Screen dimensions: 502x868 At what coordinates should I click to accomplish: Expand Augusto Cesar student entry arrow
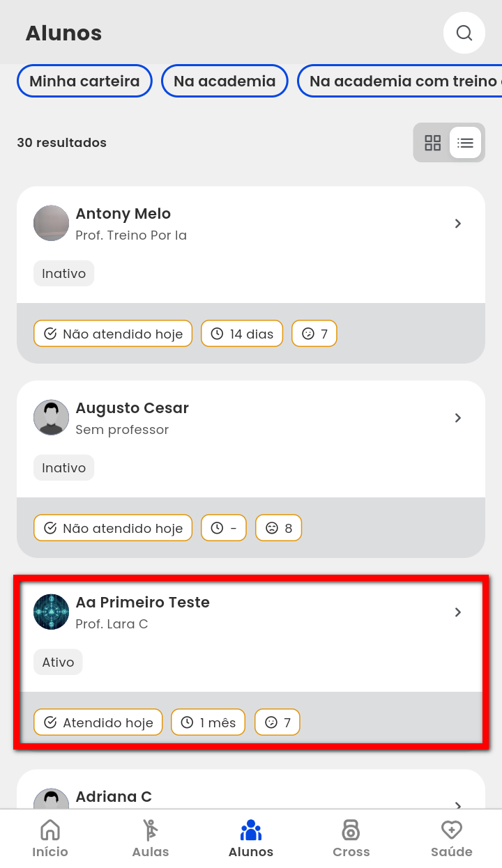click(x=458, y=418)
